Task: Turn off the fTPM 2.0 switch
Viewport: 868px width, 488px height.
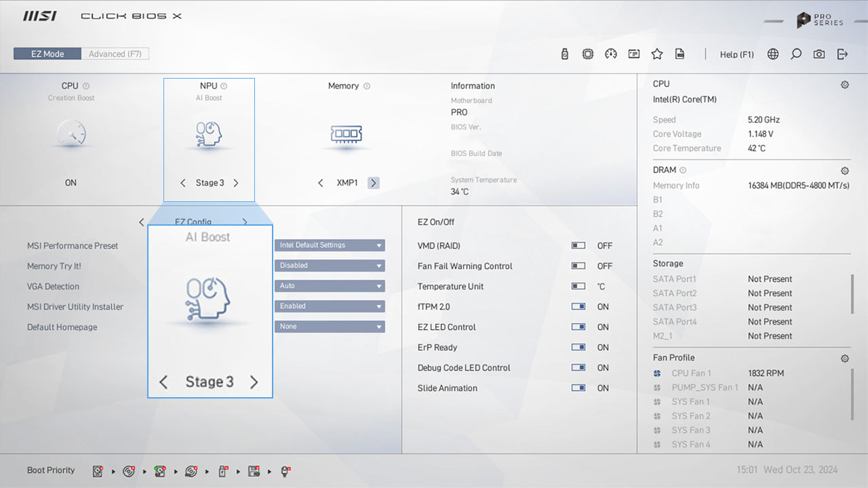Action: 578,307
